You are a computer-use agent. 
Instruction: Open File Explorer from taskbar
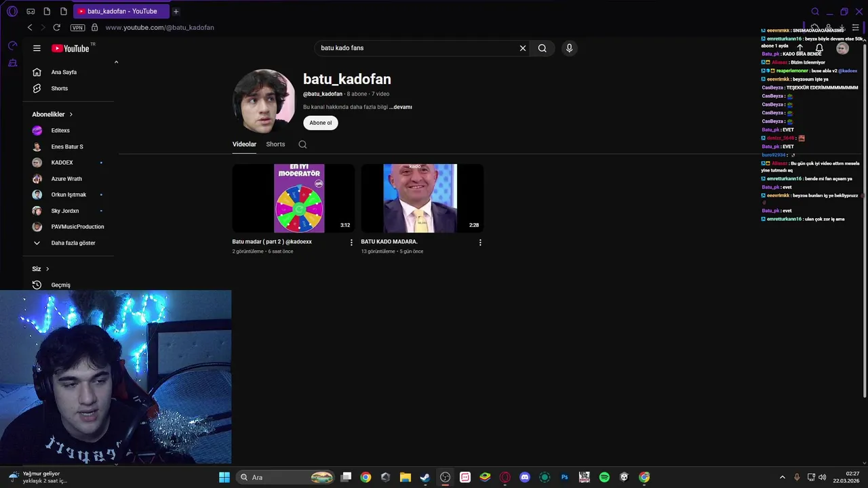pyautogui.click(x=406, y=477)
